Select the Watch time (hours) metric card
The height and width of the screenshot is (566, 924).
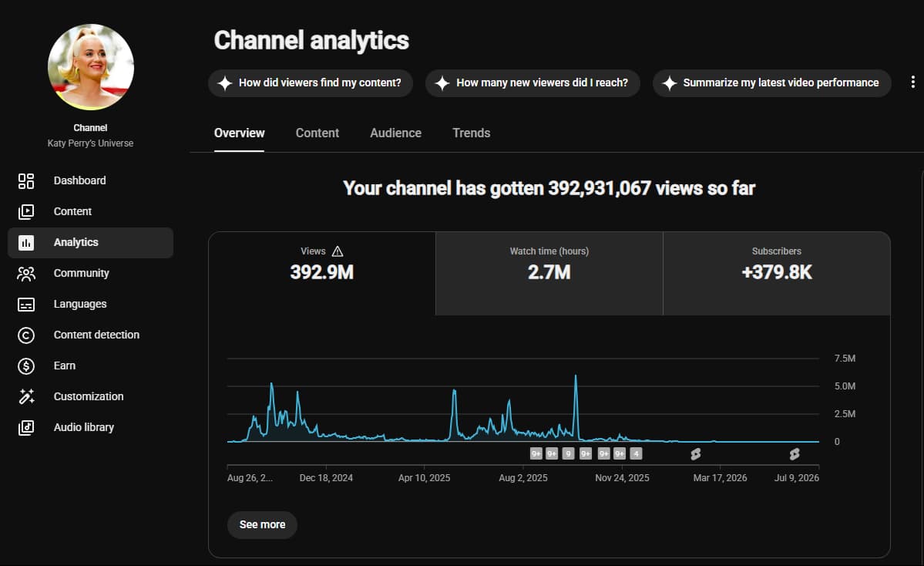[x=549, y=274]
